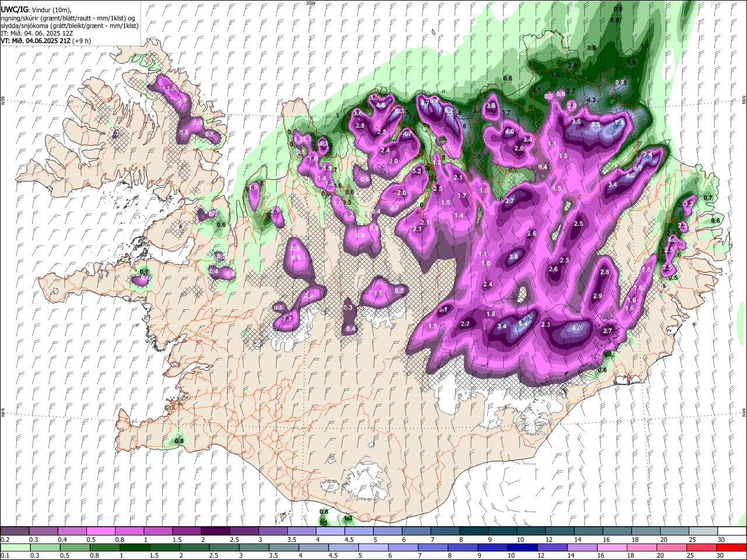The image size is (747, 560).
Task: Click the darkest purple 2 legend swatch
Action: [215, 531]
